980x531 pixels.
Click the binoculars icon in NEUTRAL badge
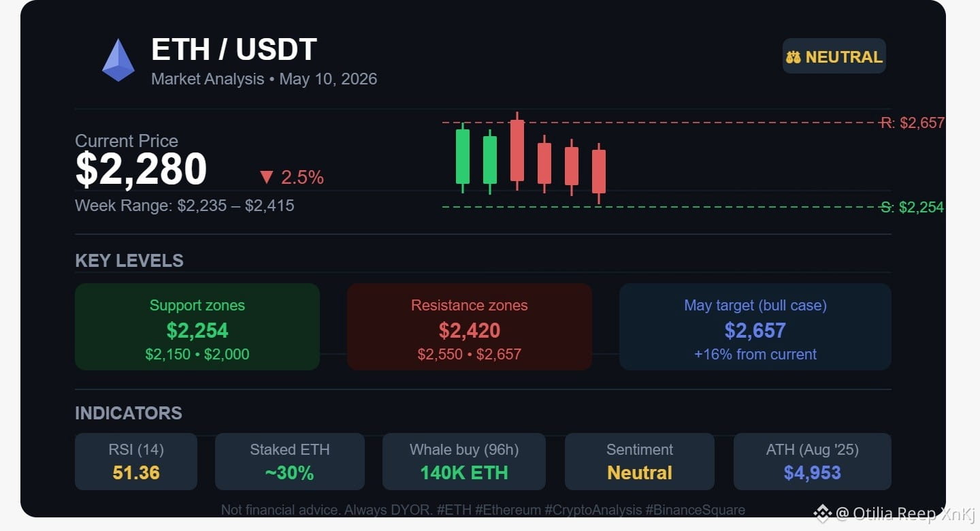[794, 57]
